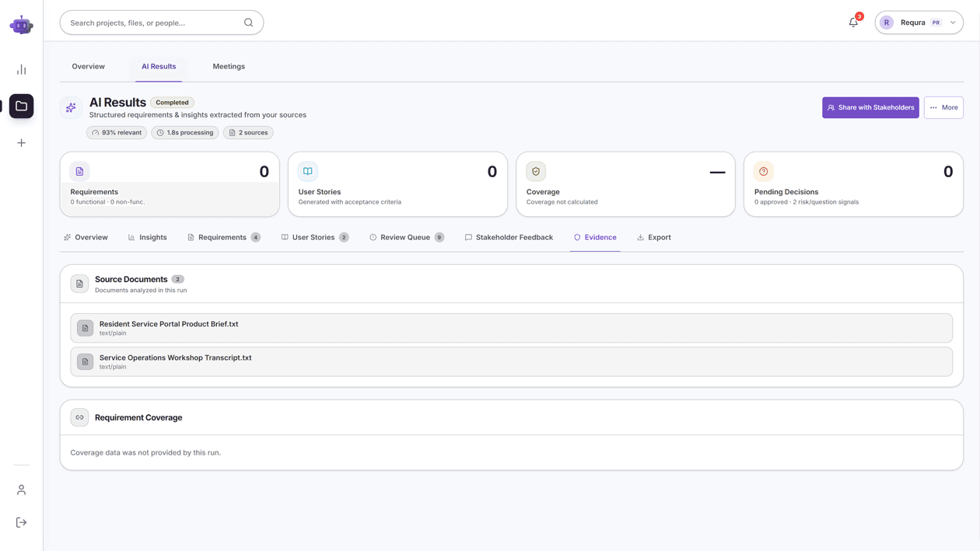The height and width of the screenshot is (551, 980).
Task: Open the Export sub-tab
Action: pyautogui.click(x=654, y=238)
